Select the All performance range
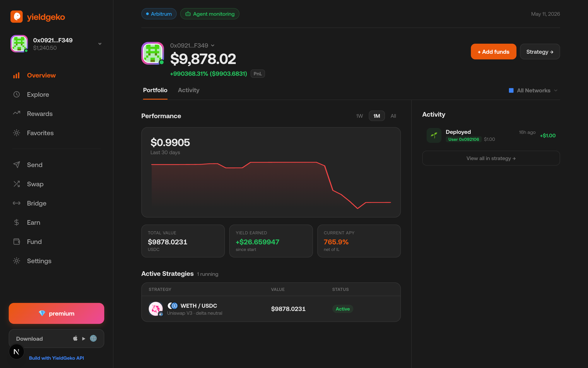The width and height of the screenshot is (588, 368). pyautogui.click(x=393, y=116)
